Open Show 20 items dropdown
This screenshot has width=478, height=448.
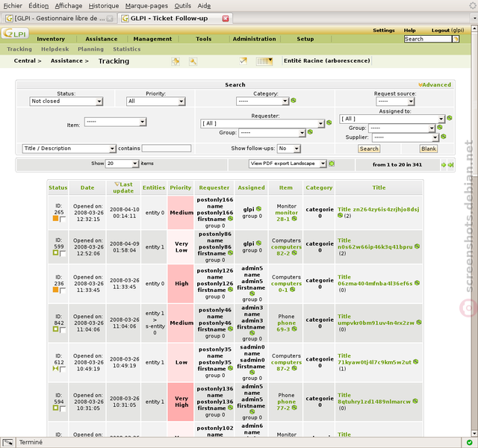tap(122, 164)
